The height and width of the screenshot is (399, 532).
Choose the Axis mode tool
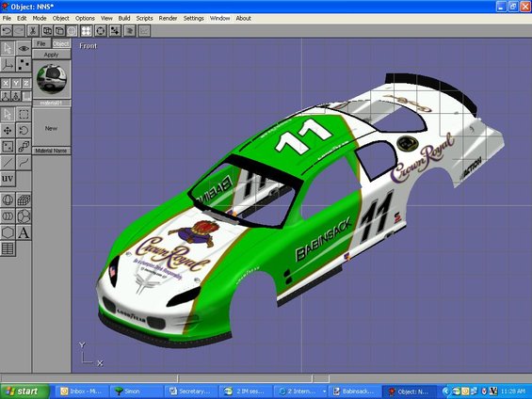pyautogui.click(x=8, y=64)
